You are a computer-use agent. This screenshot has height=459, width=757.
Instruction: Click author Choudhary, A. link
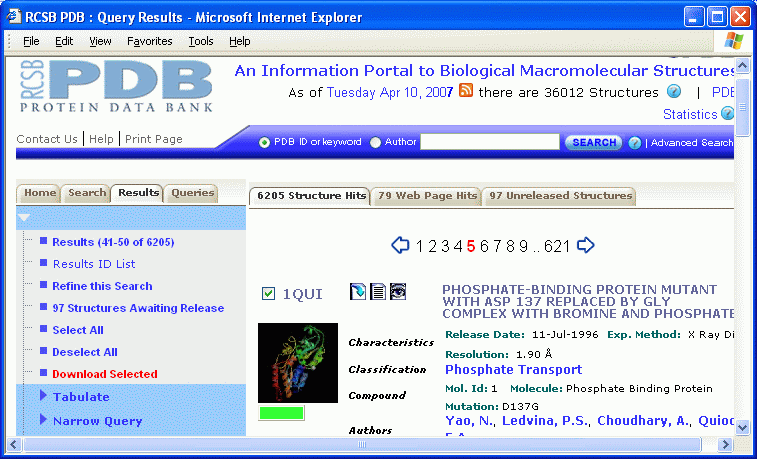643,421
